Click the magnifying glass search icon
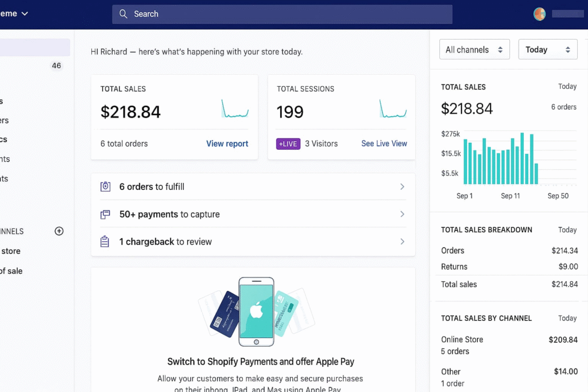588x392 pixels. coord(123,14)
